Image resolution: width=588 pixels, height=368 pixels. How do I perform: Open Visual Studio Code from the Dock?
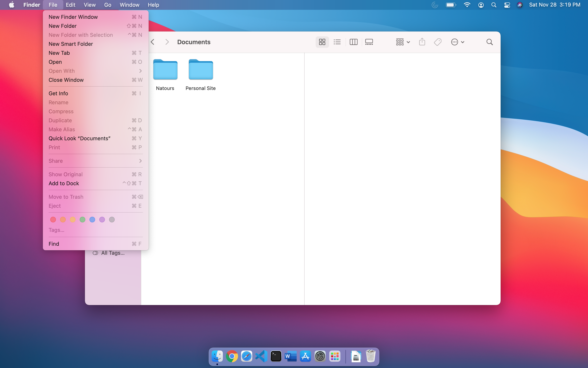(261, 356)
